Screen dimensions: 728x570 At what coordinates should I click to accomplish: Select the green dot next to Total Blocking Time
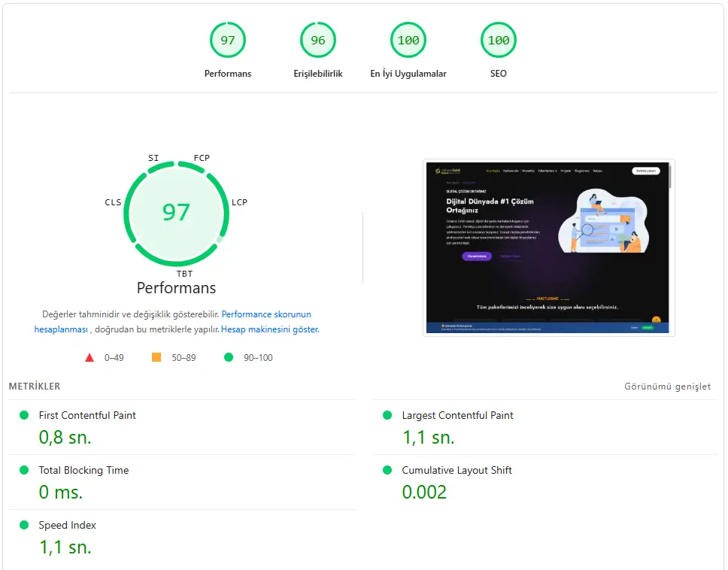tap(23, 469)
